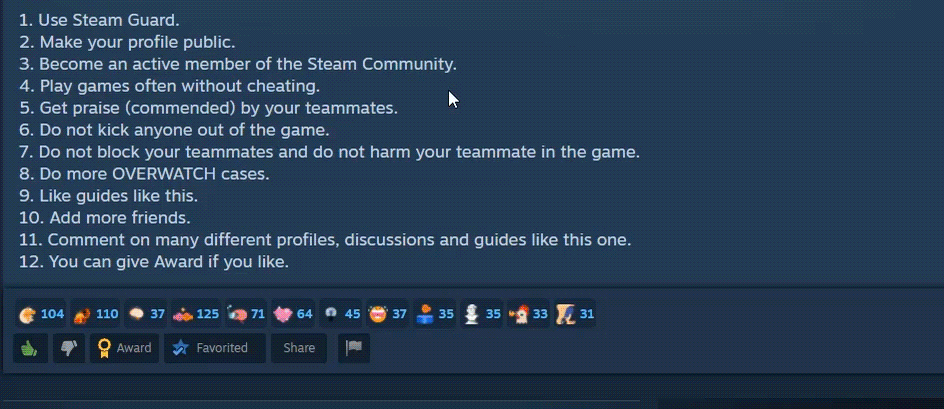The width and height of the screenshot is (944, 409).
Task: Open the Share options
Action: coord(299,348)
